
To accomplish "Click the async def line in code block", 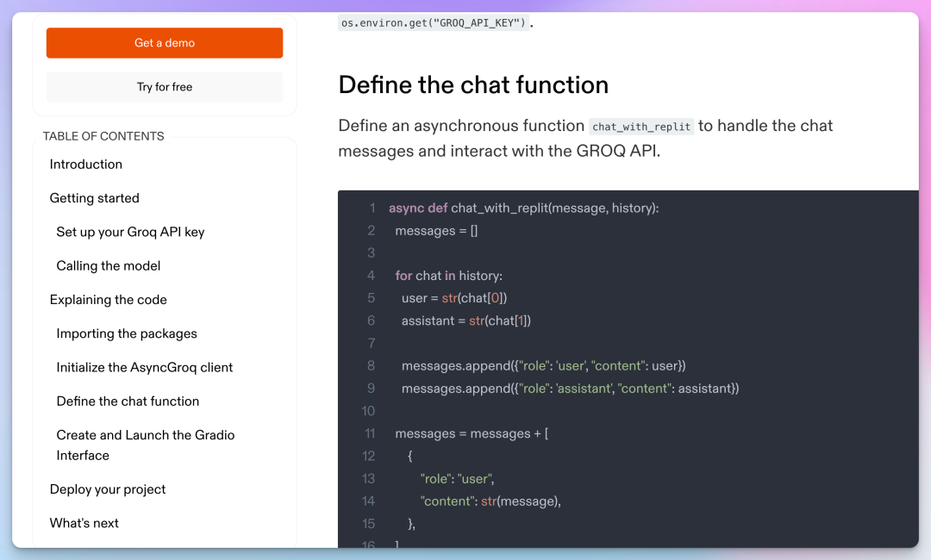I will [x=523, y=208].
